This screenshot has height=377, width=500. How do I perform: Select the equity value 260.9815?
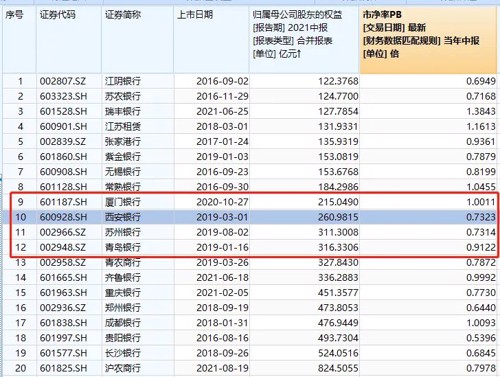tap(338, 217)
